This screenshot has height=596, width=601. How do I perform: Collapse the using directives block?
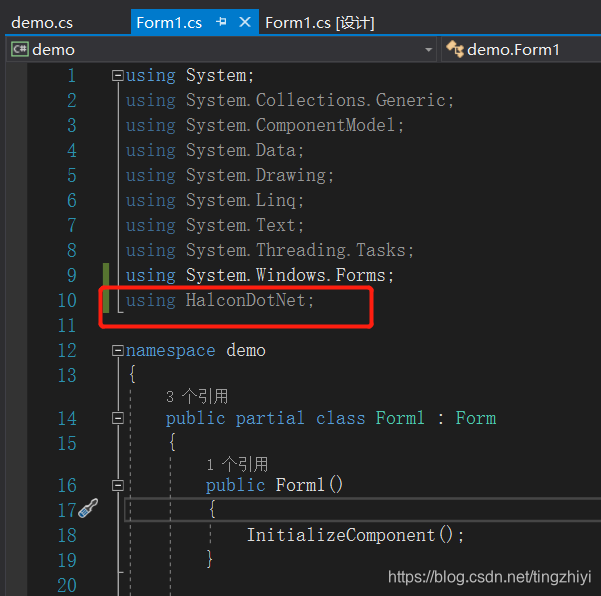click(x=117, y=76)
